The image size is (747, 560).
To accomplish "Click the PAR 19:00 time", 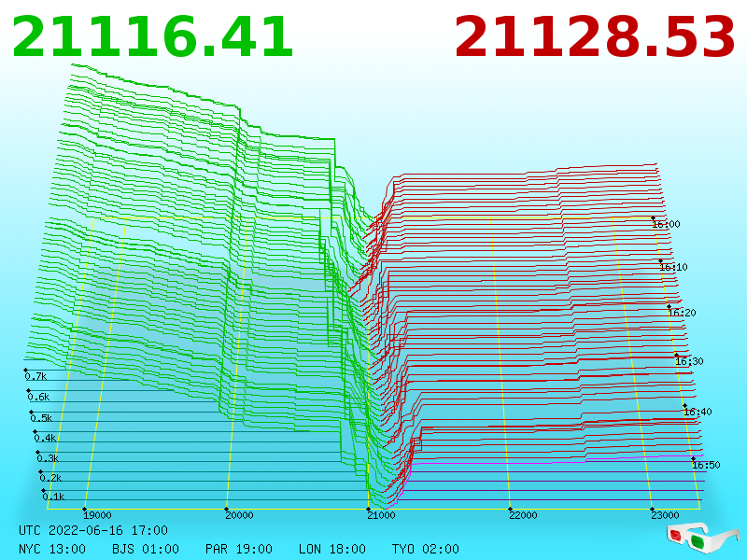I will tap(239, 549).
